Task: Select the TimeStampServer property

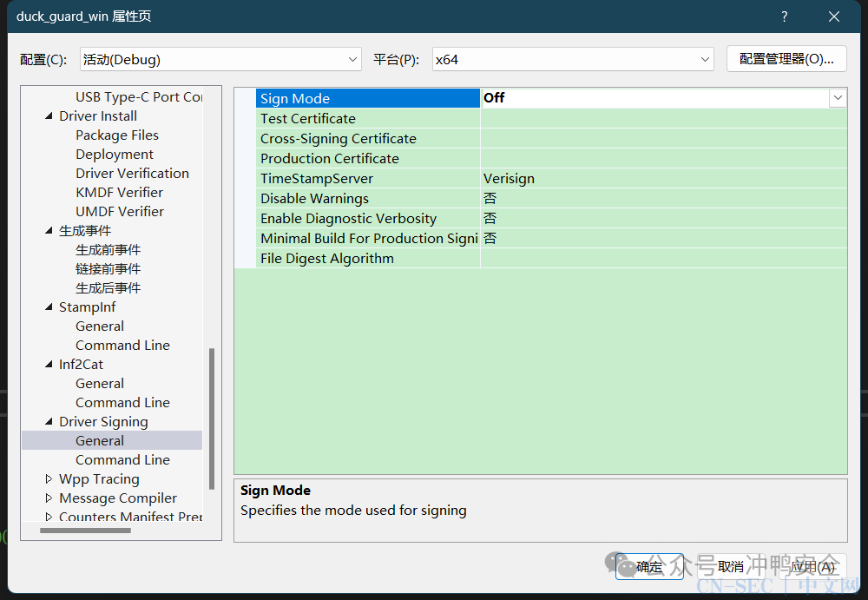Action: click(x=368, y=178)
